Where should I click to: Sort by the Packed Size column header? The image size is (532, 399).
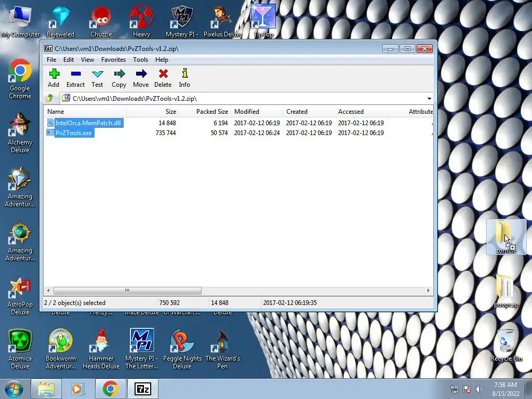205,112
